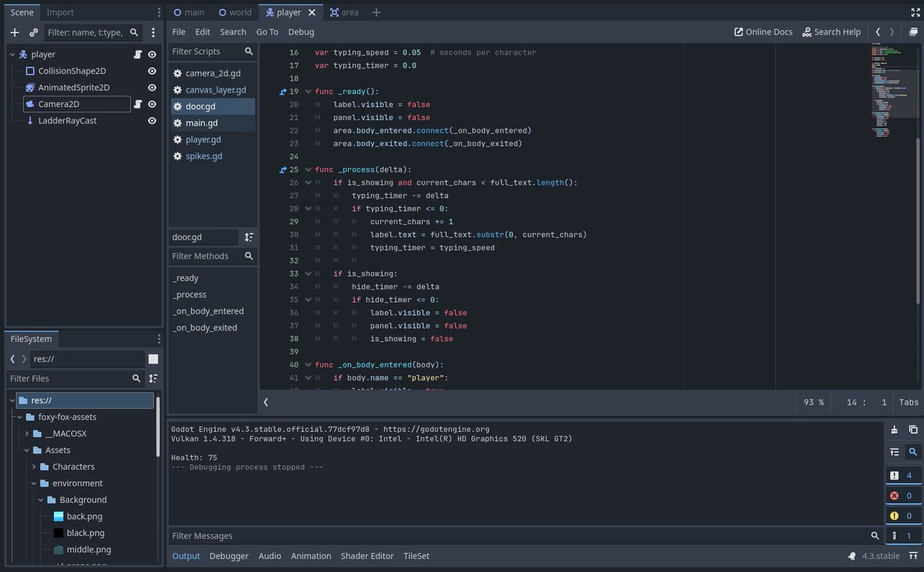Copy output selection to clipboard

[913, 430]
